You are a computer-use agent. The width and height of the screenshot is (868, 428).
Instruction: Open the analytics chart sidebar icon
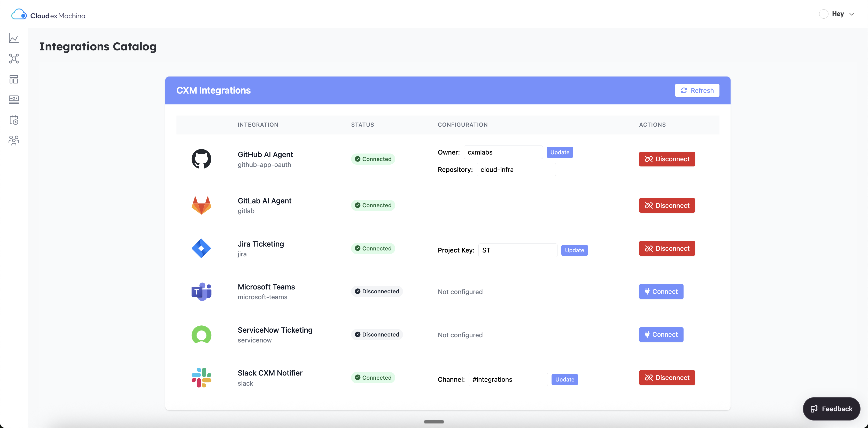14,39
